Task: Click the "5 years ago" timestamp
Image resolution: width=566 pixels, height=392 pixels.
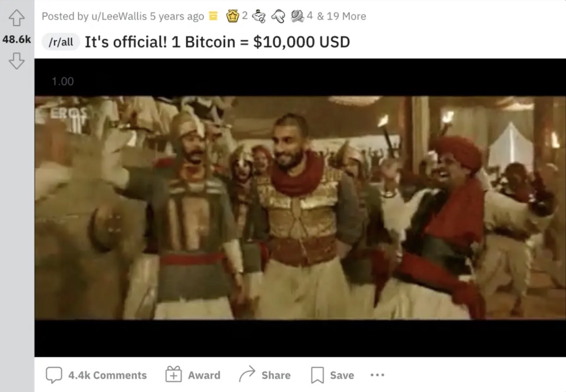Action: (177, 16)
